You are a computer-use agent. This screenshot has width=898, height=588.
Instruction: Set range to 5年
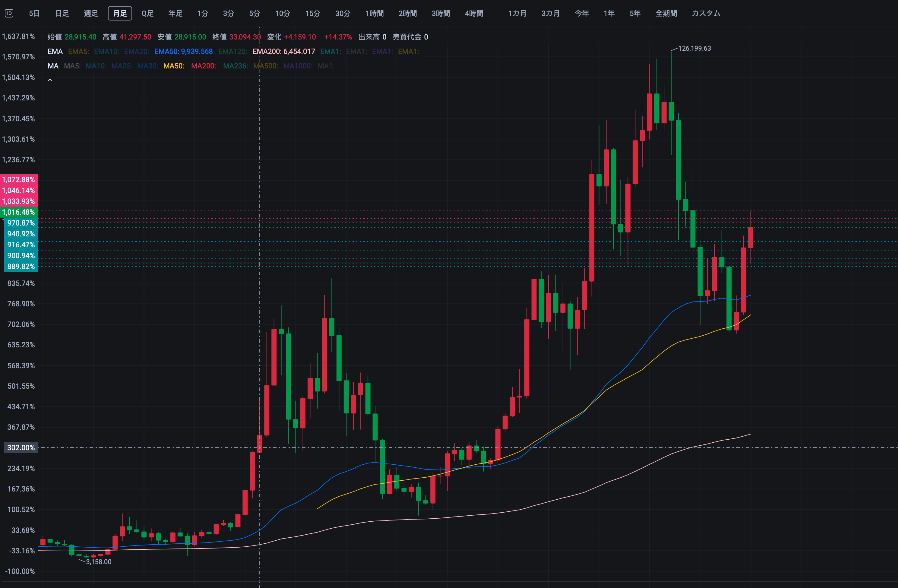point(635,13)
